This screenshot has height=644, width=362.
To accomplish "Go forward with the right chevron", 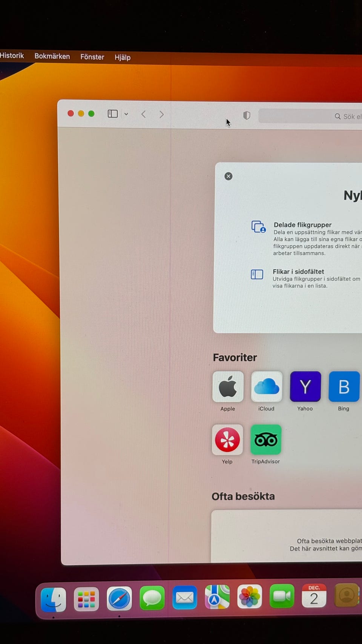I will pyautogui.click(x=161, y=114).
